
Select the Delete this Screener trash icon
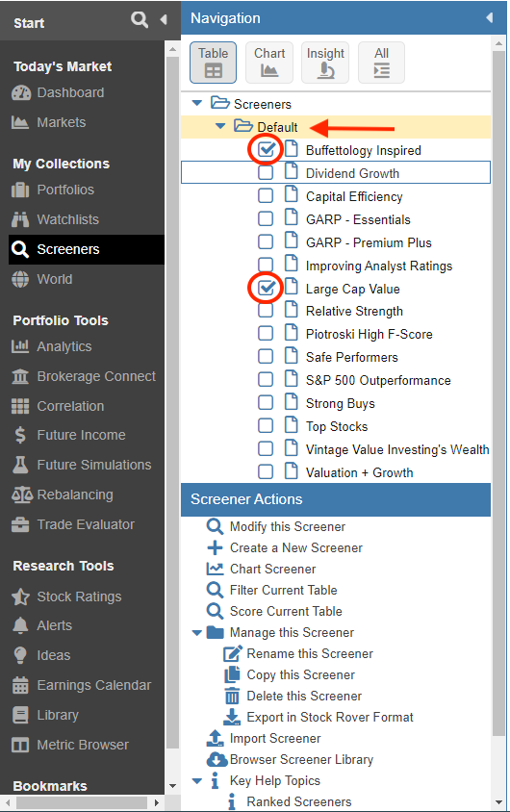pyautogui.click(x=233, y=696)
